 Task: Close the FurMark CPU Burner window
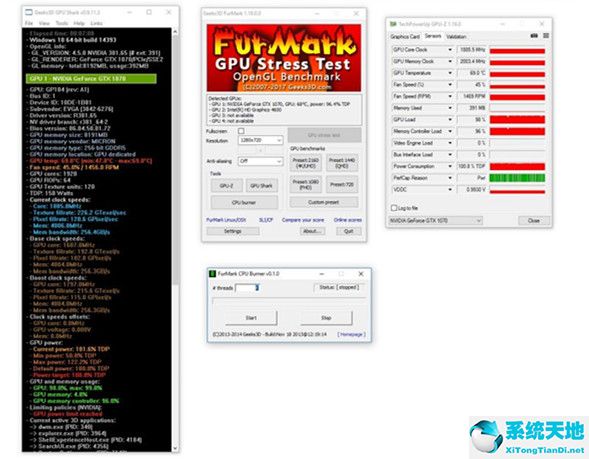click(361, 274)
